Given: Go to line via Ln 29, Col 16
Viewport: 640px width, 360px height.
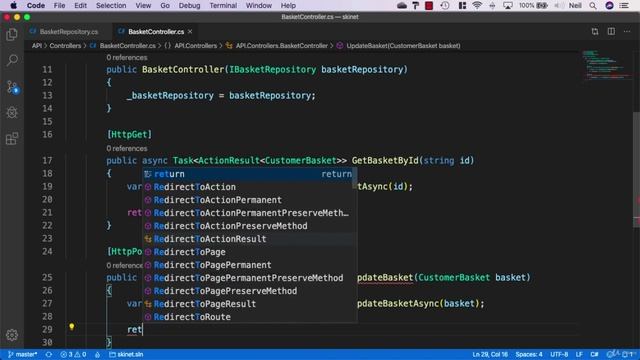Looking at the screenshot, I should 490,354.
